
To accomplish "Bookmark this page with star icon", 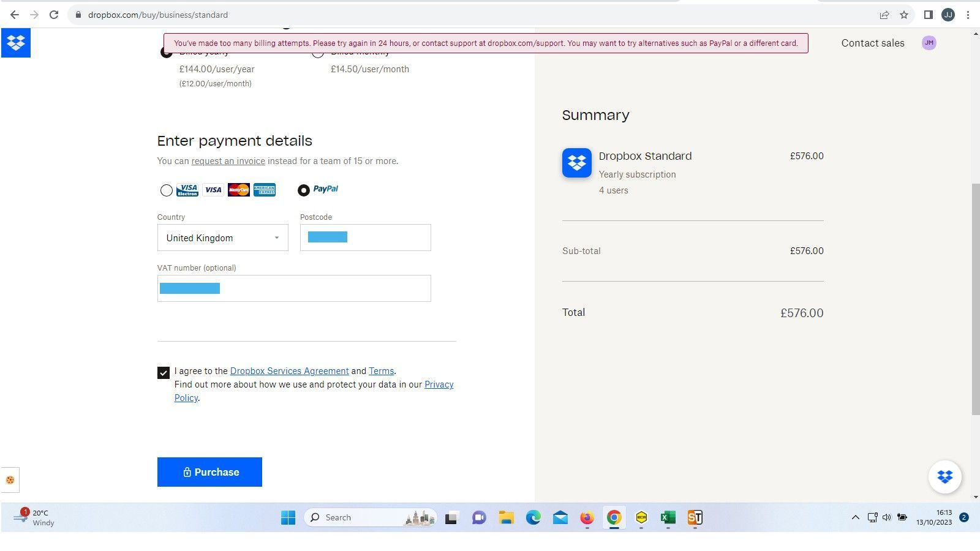I will [x=904, y=15].
